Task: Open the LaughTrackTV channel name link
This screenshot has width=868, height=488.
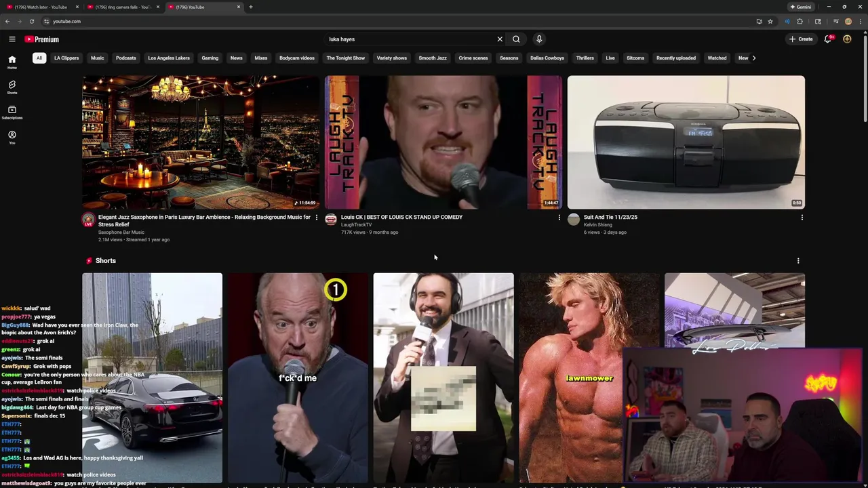Action: click(x=356, y=225)
